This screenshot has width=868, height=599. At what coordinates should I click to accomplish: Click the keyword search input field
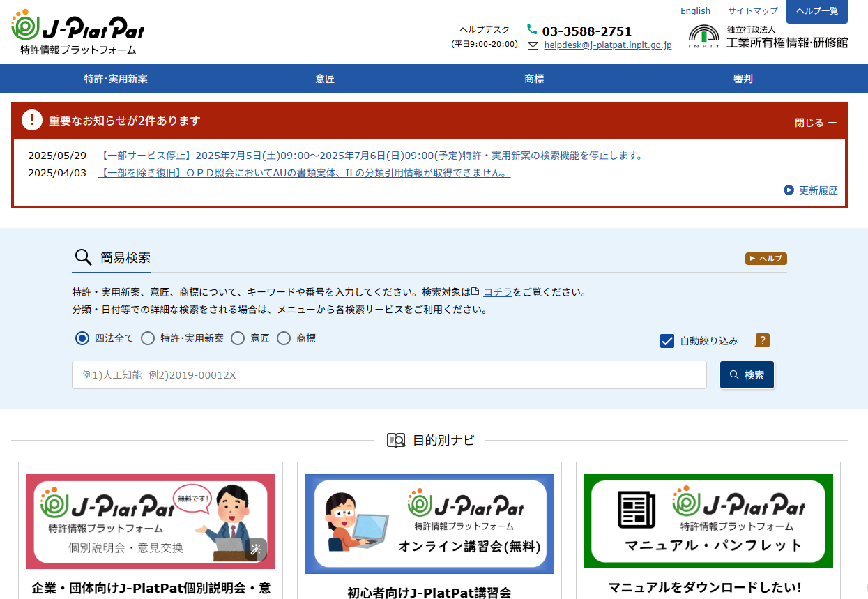coord(390,374)
